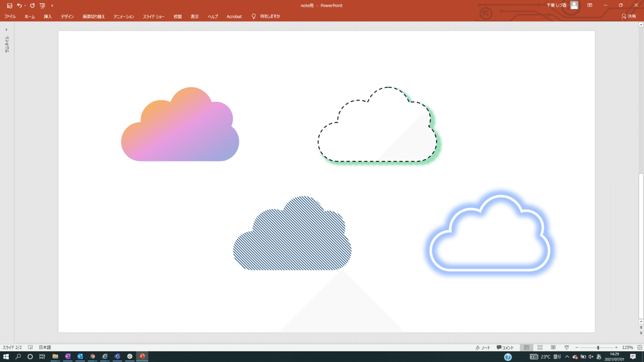Click the 23°C 曇り weather widget
This screenshot has height=362, width=644.
pos(545,357)
